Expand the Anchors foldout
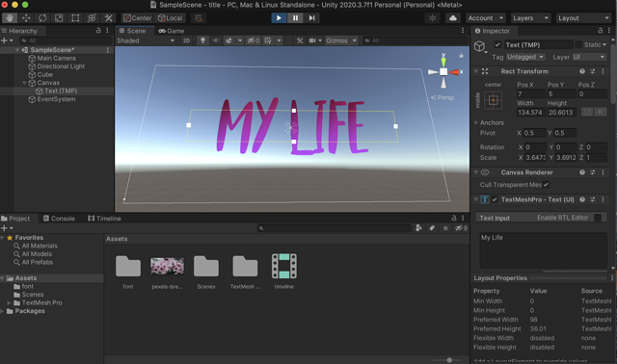617x364 pixels. [476, 122]
